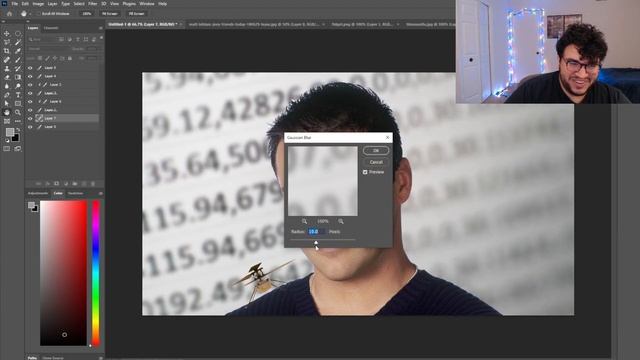Screen dimensions: 640x360
Task: Change the screen mode icon
Action: coord(18,149)
